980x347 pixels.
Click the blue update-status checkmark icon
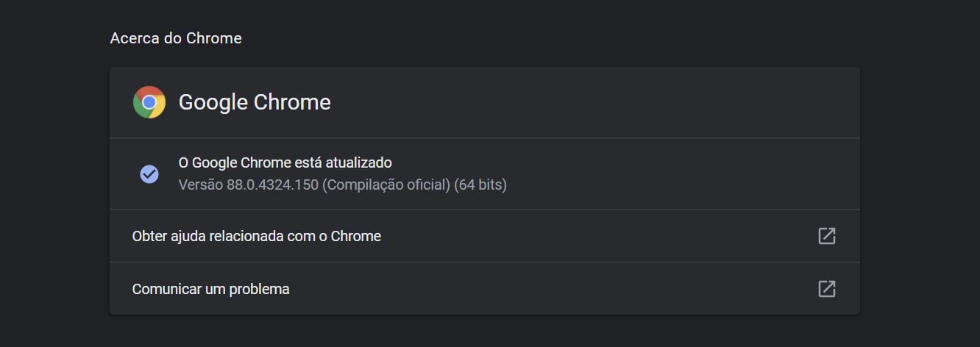149,174
